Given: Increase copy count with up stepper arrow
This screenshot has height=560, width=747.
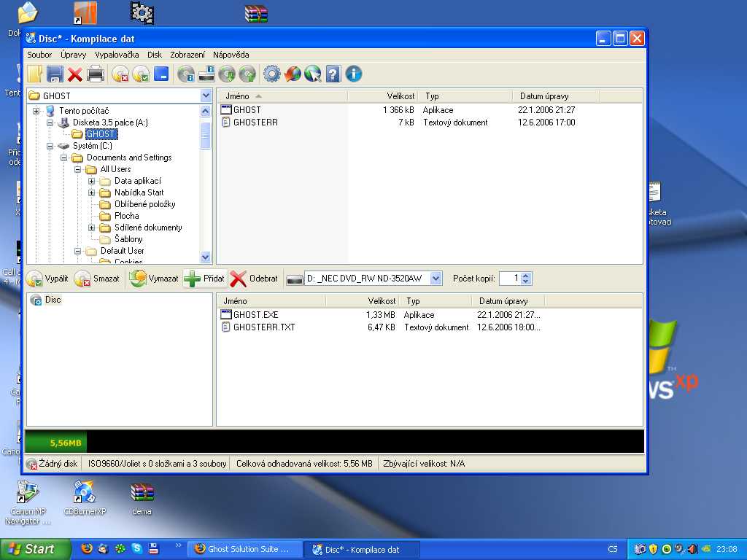Looking at the screenshot, I should (x=526, y=275).
